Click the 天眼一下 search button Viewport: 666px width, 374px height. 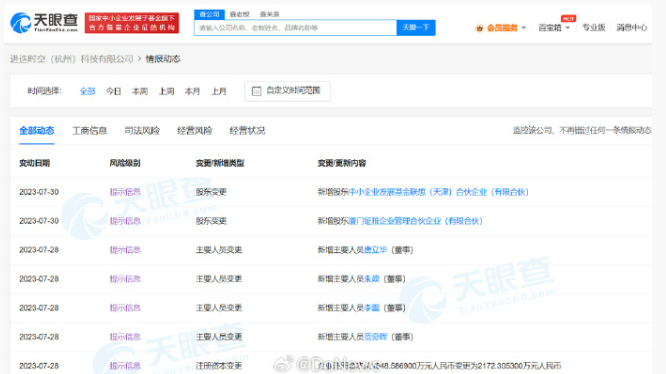pyautogui.click(x=416, y=28)
